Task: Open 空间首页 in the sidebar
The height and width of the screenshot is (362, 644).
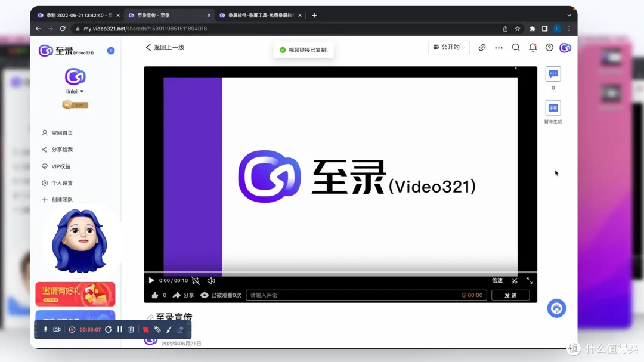Action: click(x=57, y=133)
